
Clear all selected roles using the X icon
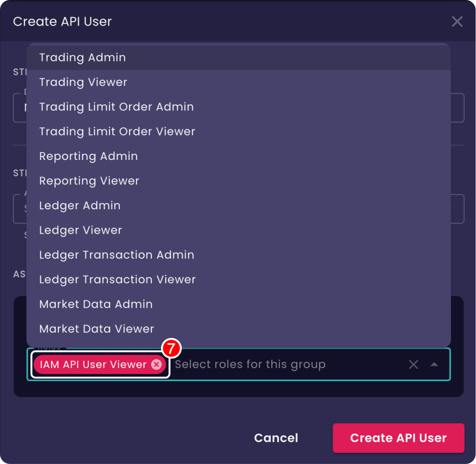coord(413,364)
